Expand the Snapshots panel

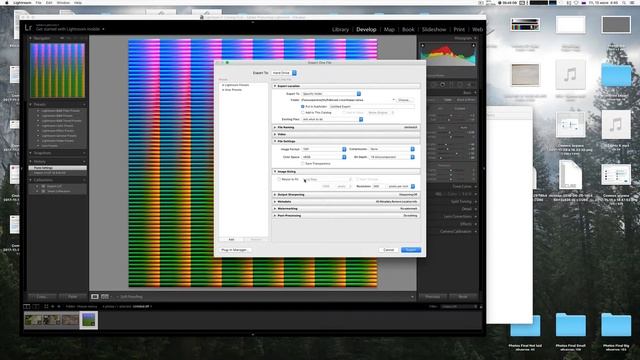tap(31, 153)
